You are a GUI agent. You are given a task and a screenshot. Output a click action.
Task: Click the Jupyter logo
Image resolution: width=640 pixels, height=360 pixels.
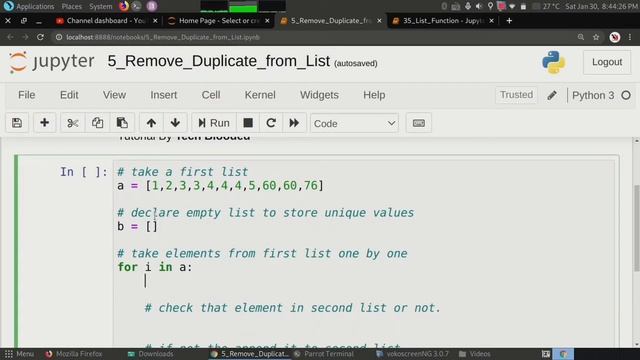tap(51, 62)
